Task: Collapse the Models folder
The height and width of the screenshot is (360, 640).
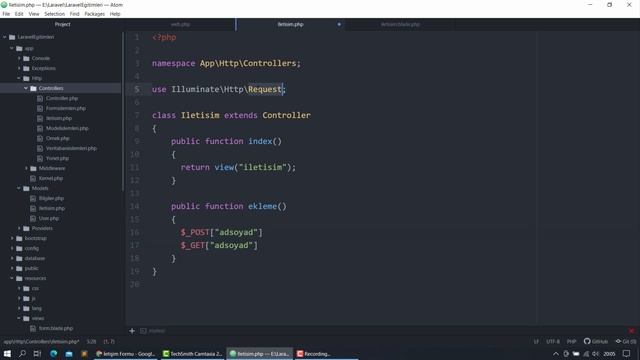Action: point(19,189)
